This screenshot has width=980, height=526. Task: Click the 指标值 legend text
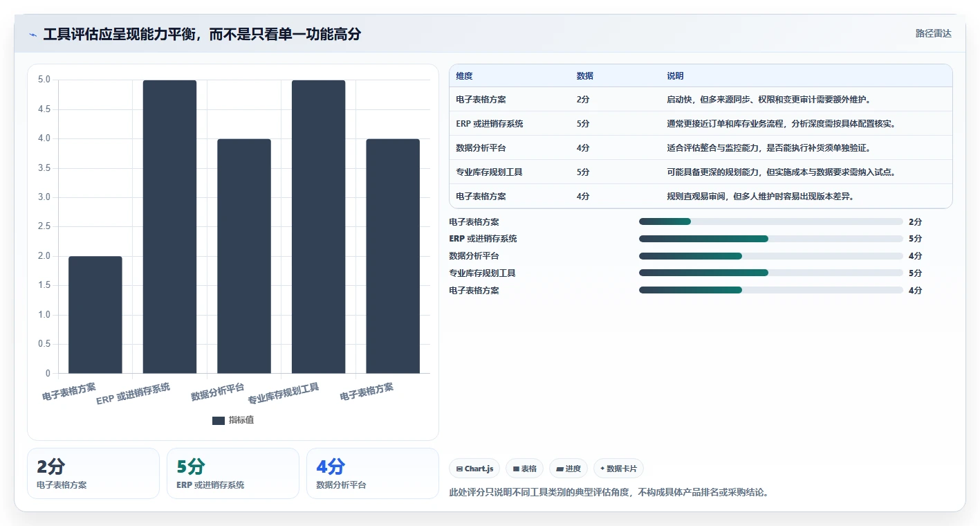pyautogui.click(x=241, y=420)
